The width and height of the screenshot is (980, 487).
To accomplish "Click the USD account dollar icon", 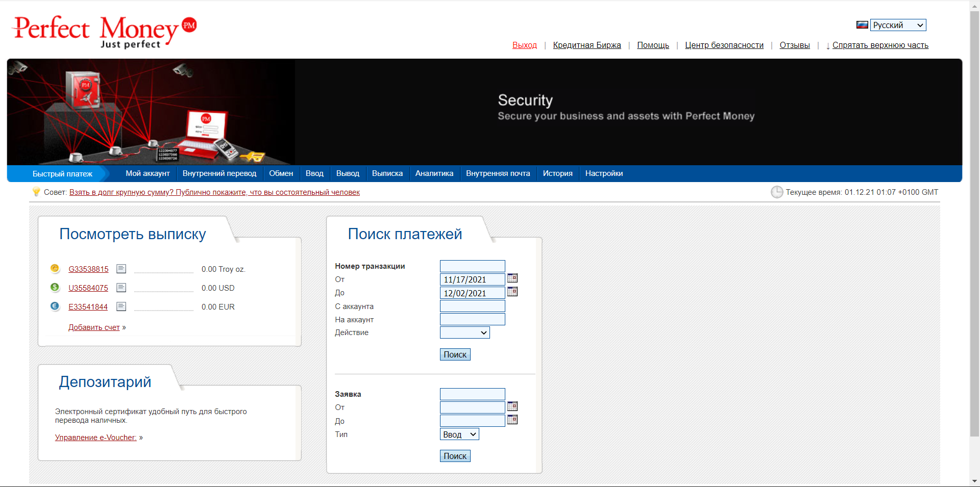I will click(x=55, y=287).
